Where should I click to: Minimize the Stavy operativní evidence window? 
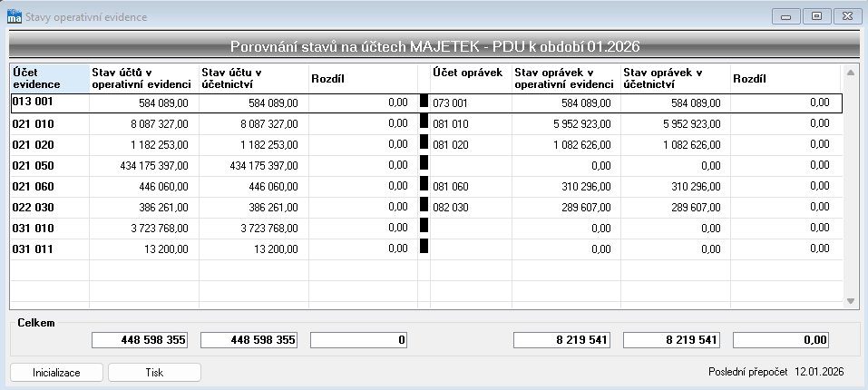click(785, 16)
